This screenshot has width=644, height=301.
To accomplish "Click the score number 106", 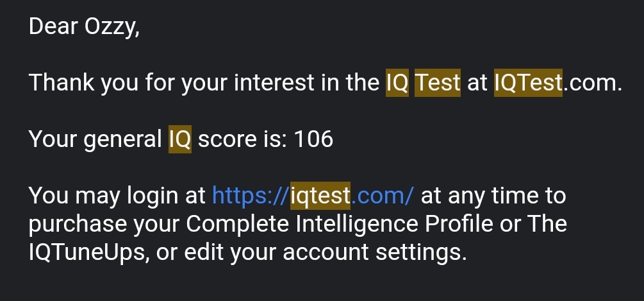I will pyautogui.click(x=314, y=139).
